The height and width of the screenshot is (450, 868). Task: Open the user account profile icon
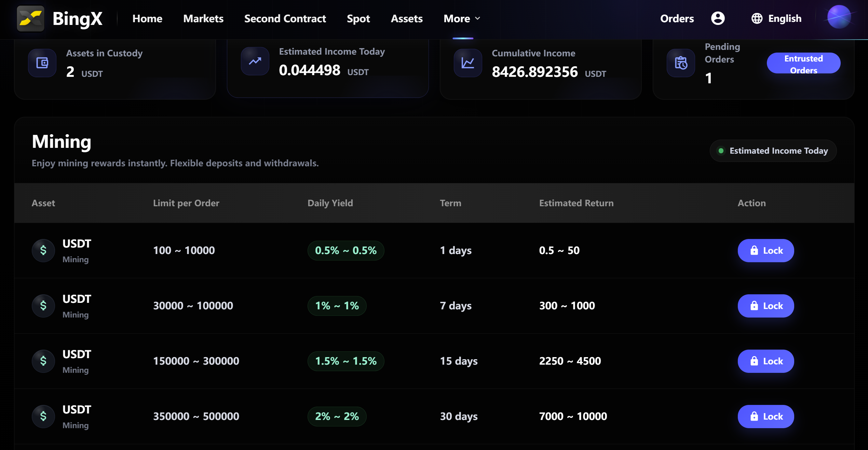point(718,18)
